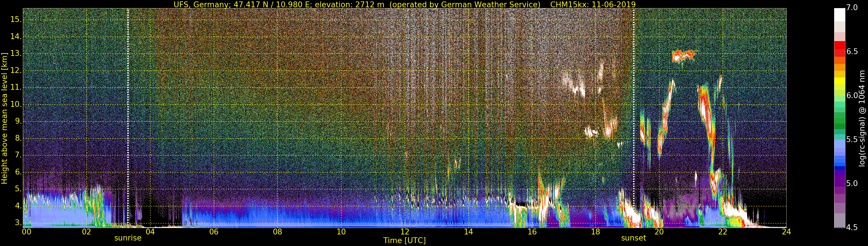868x246 pixels.
Task: Click the height tick label '3.'
Action: [x=18, y=223]
